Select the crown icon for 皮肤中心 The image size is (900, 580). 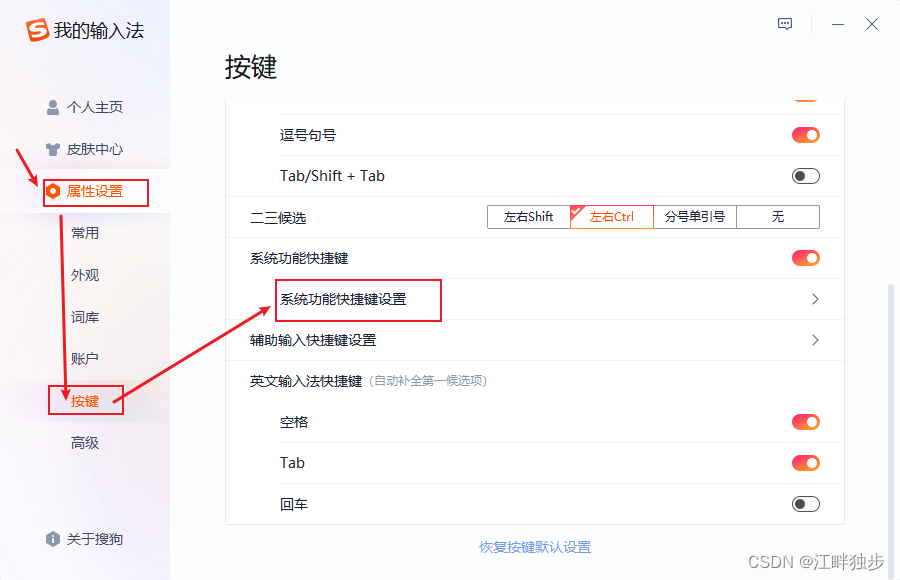click(53, 148)
